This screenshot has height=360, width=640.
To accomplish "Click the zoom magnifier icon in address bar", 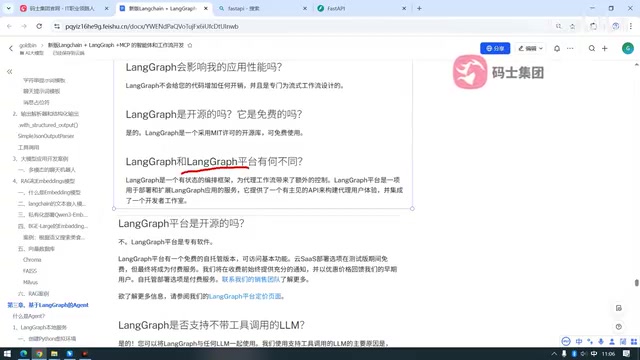I will 558,26.
